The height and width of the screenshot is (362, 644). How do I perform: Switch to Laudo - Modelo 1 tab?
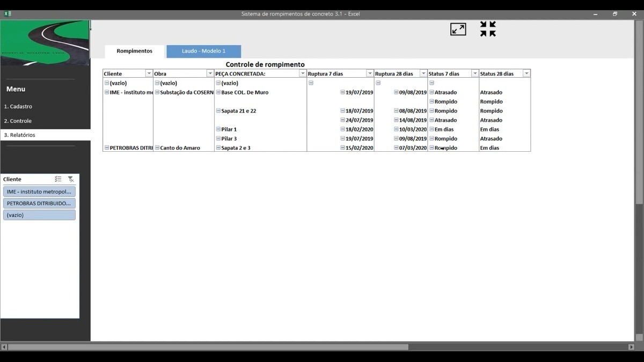tap(203, 51)
